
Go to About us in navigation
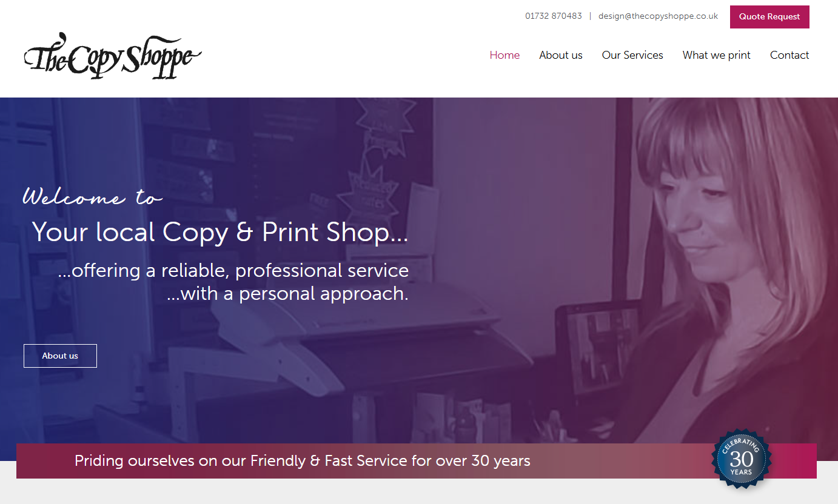click(x=561, y=55)
